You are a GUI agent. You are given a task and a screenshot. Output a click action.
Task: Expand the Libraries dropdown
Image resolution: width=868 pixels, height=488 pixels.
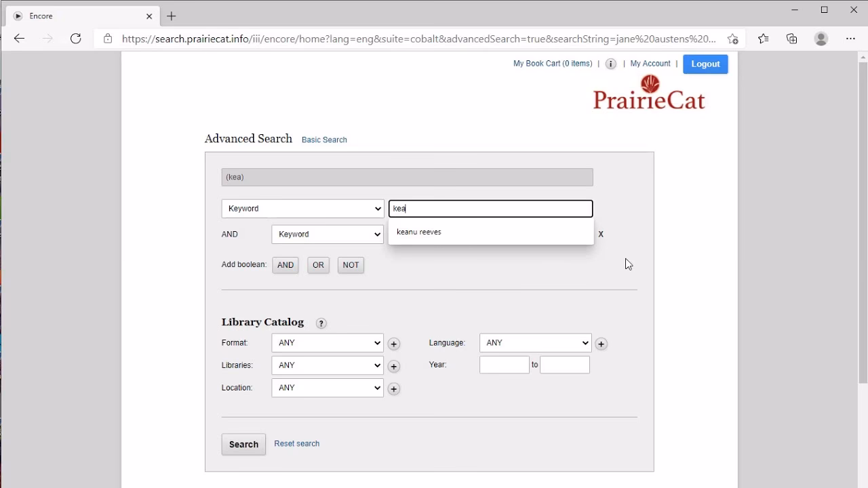(x=328, y=365)
